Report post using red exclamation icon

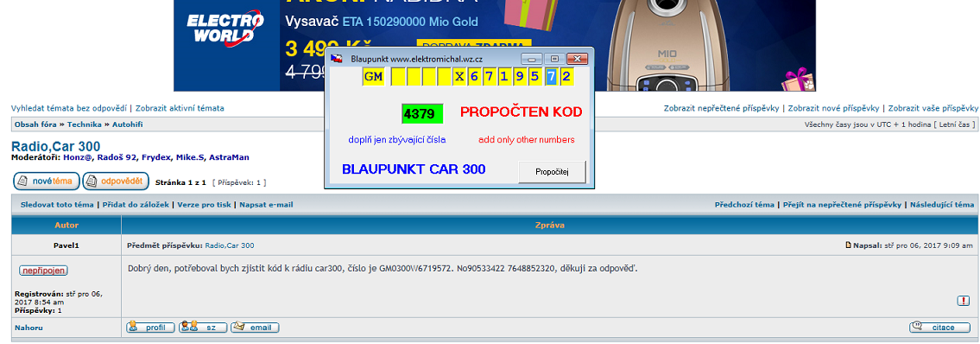click(963, 301)
